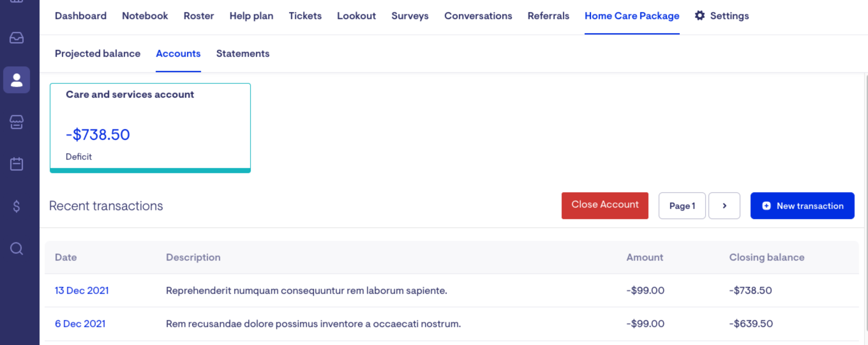This screenshot has width=868, height=345.
Task: Go to next page chevron
Action: [724, 206]
